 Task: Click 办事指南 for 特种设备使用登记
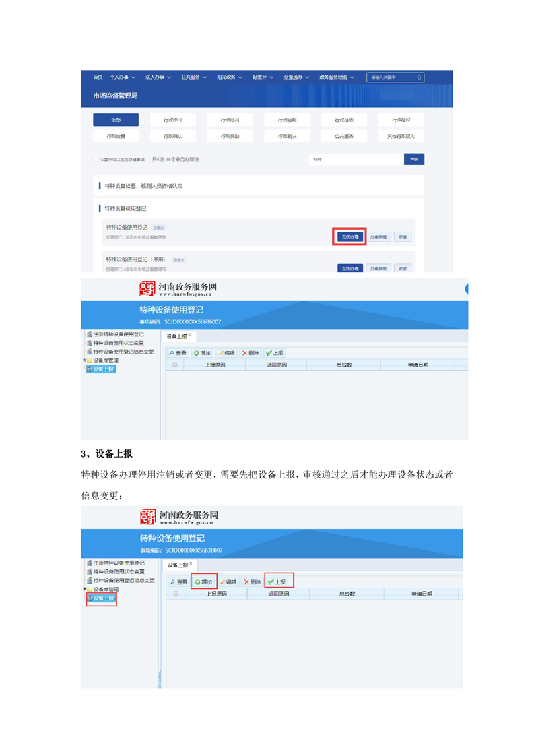(378, 237)
